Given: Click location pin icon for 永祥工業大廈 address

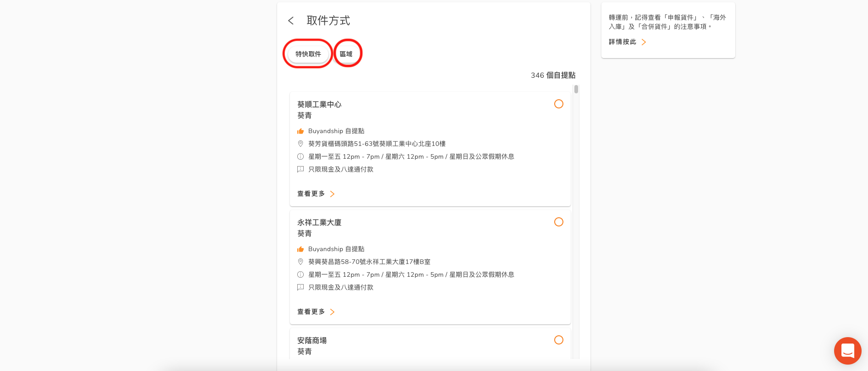Looking at the screenshot, I should [300, 262].
